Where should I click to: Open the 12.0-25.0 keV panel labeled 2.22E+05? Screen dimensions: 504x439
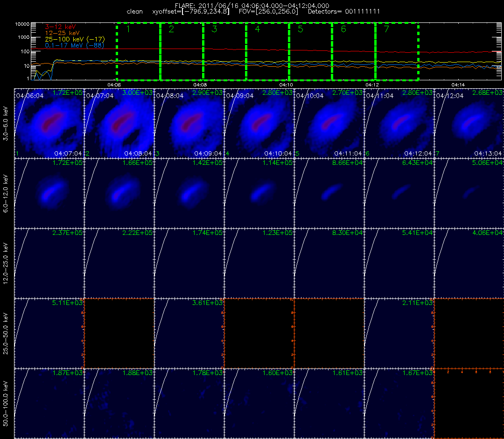point(119,263)
